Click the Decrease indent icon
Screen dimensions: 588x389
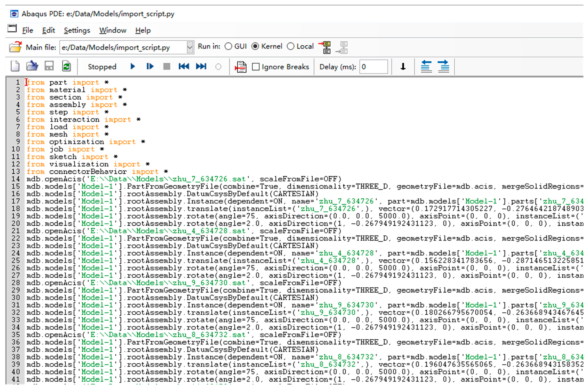426,67
